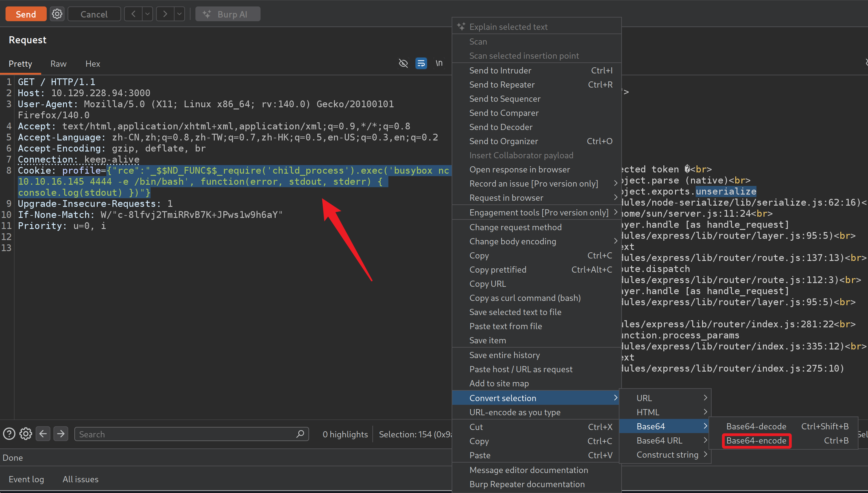
Task: Select Base64-encode from the submenu
Action: click(x=756, y=440)
